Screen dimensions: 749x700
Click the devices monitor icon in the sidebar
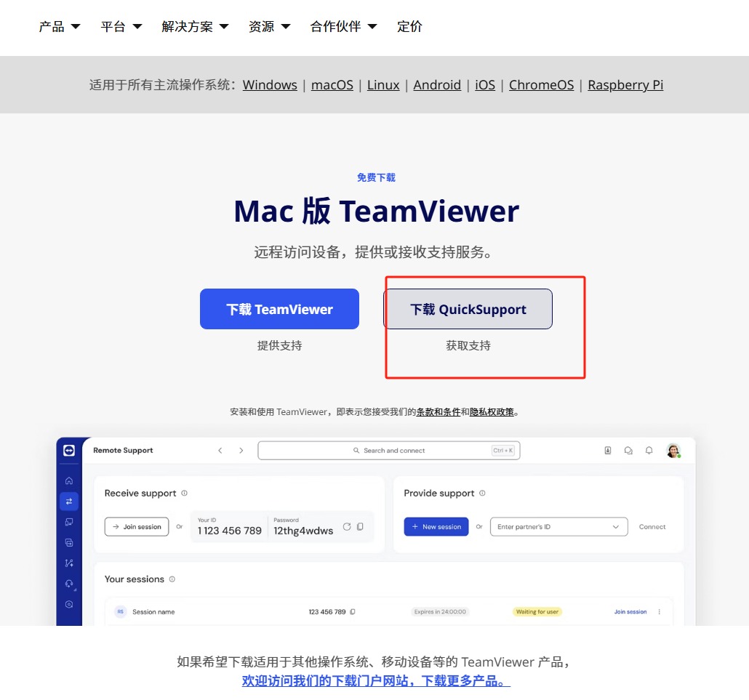69,522
